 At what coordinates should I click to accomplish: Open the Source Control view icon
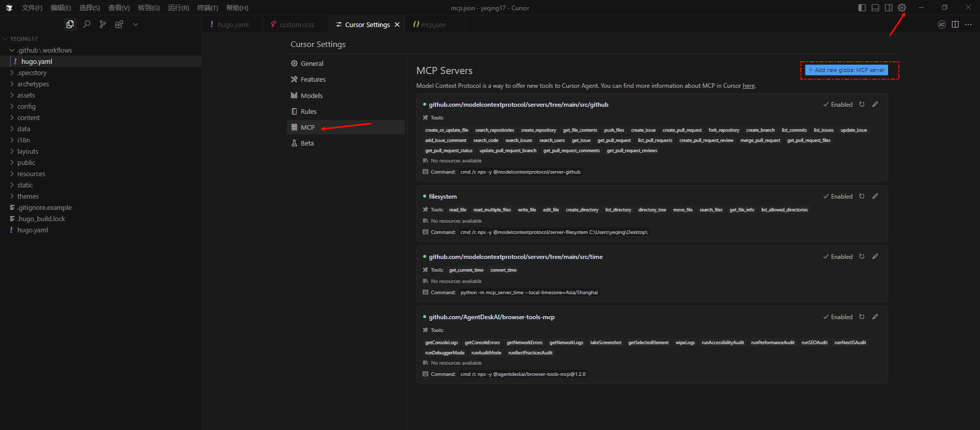pos(103,25)
